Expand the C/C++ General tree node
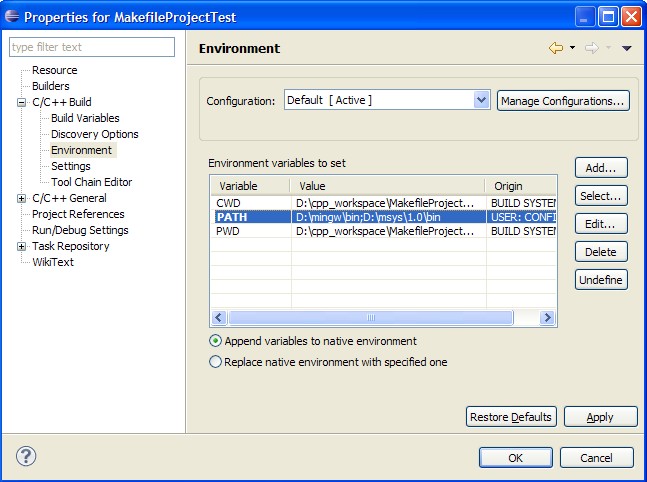This screenshot has width=647, height=482. click(x=22, y=198)
